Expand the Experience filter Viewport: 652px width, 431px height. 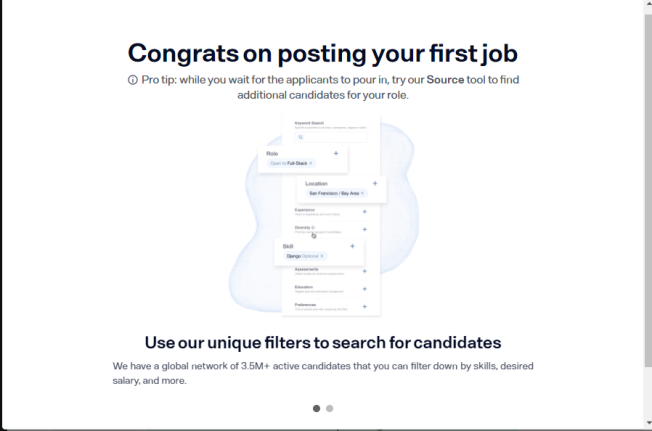(364, 211)
